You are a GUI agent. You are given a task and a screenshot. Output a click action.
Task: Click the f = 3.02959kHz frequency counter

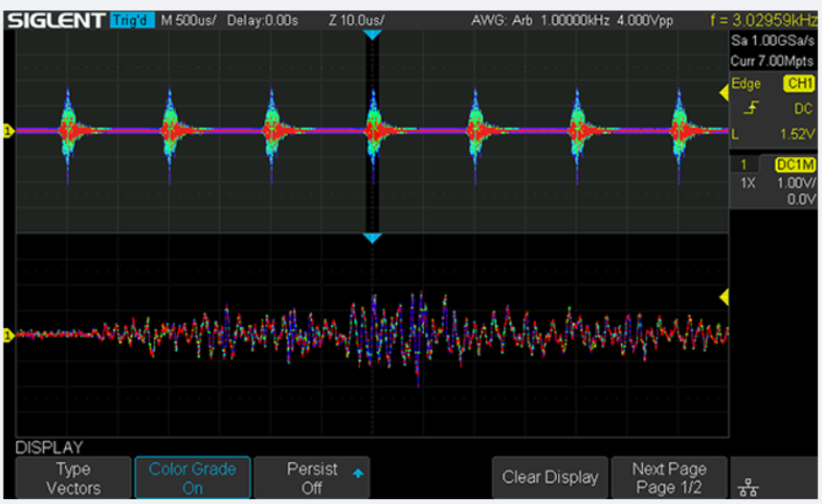coord(764,20)
